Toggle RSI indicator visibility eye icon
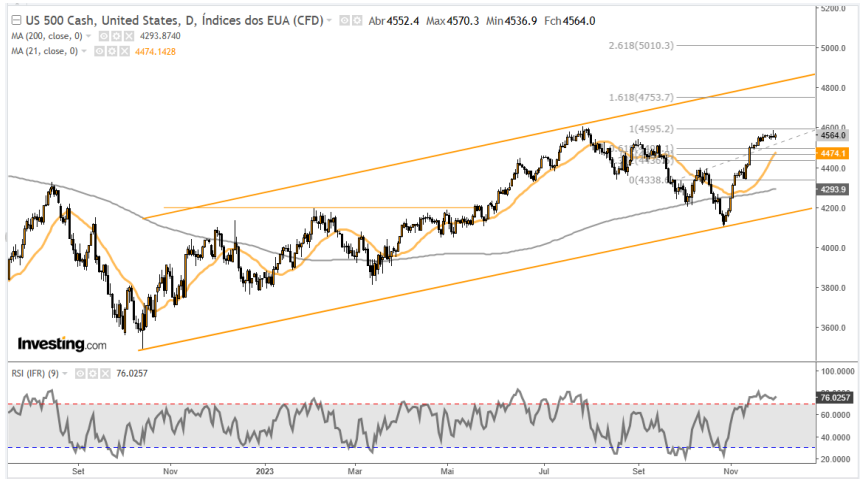This screenshot has width=860, height=479. (78, 374)
